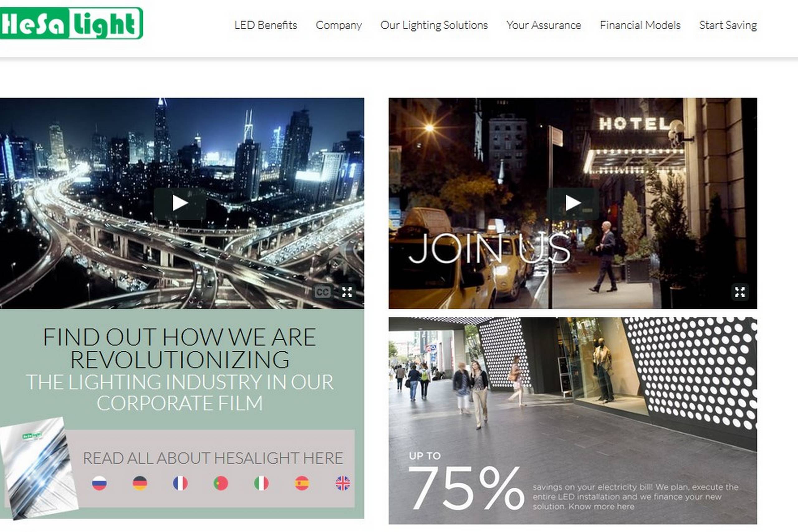Open the Your Assurance menu
Screen dimensions: 798x532
click(544, 25)
